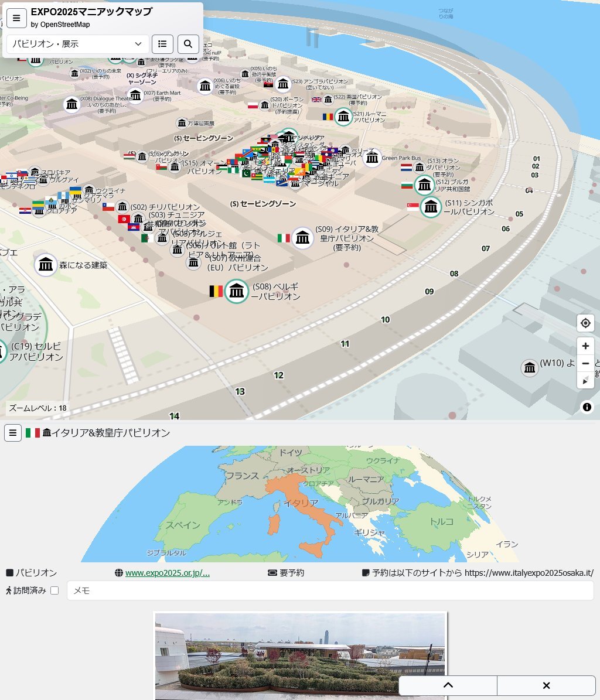Select the 万博図画展 marker
This screenshot has width=600, height=700.
(x=182, y=123)
